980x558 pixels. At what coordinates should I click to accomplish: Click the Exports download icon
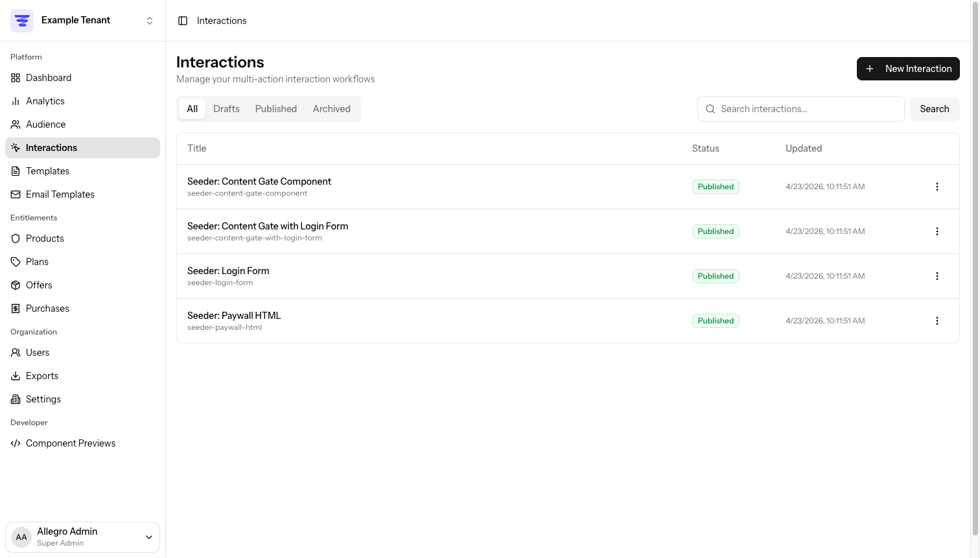click(16, 376)
